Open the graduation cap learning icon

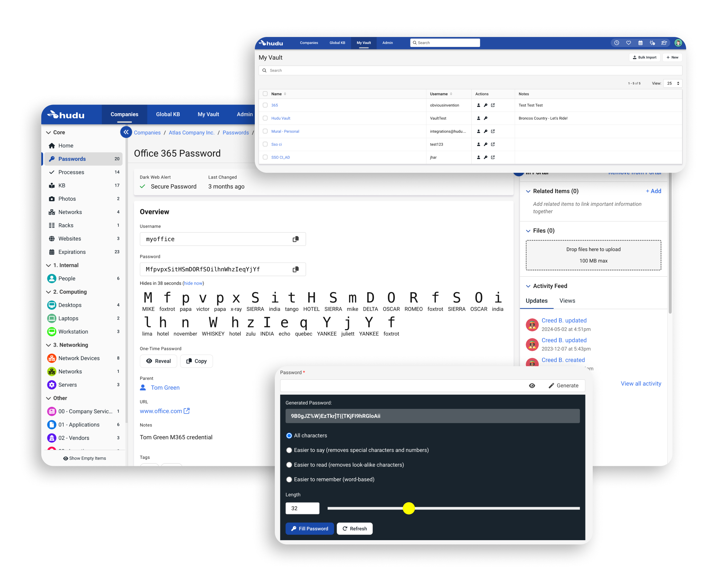665,43
